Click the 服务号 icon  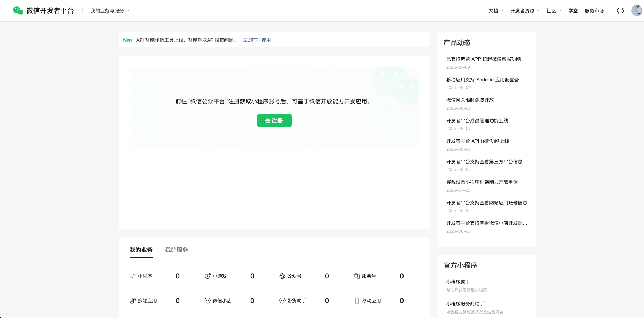coord(357,276)
